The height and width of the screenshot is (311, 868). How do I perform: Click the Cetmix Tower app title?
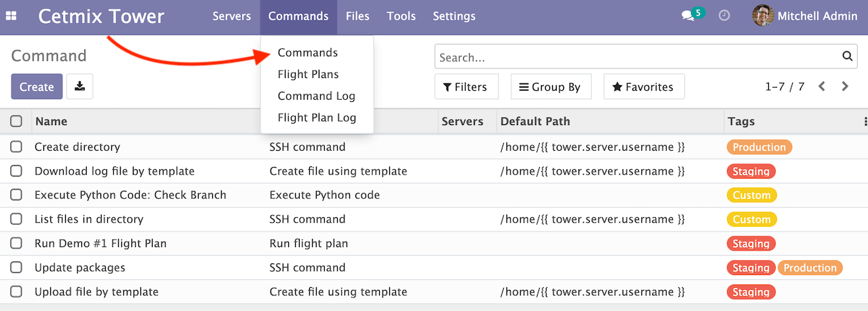tap(101, 16)
